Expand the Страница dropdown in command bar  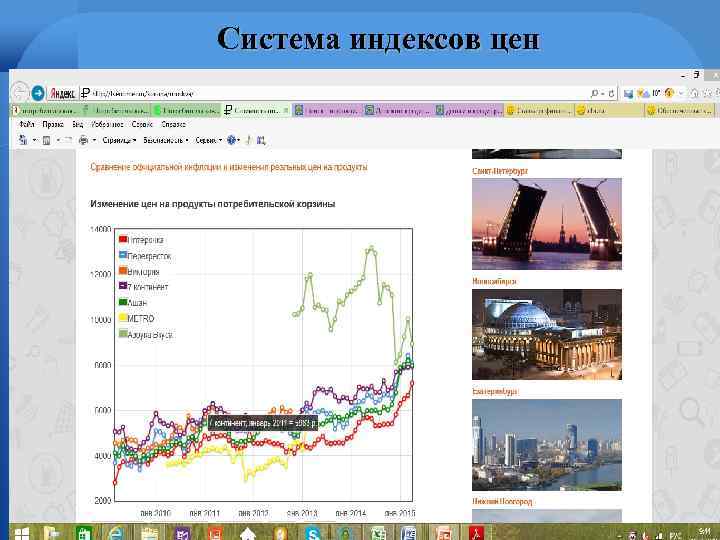pos(119,140)
